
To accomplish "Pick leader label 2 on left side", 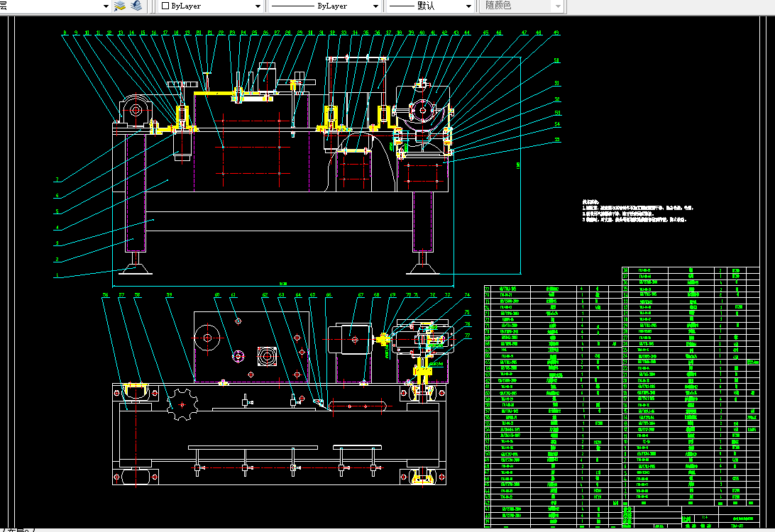I will (57, 260).
